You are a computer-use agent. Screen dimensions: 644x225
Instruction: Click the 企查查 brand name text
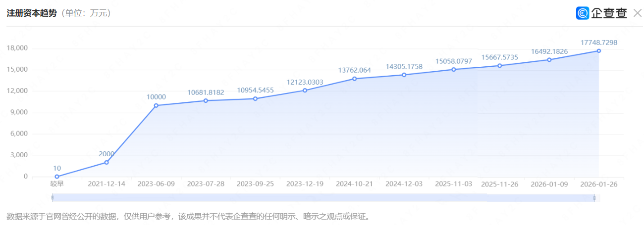609,13
